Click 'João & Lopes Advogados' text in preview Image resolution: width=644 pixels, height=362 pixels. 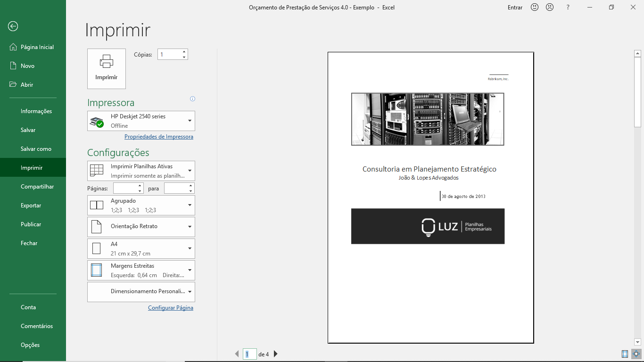click(x=429, y=178)
